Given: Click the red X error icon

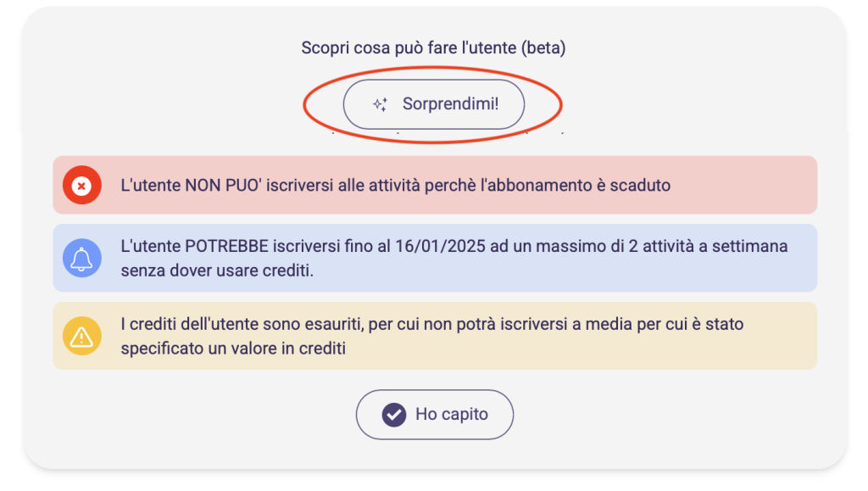Looking at the screenshot, I should (81, 185).
